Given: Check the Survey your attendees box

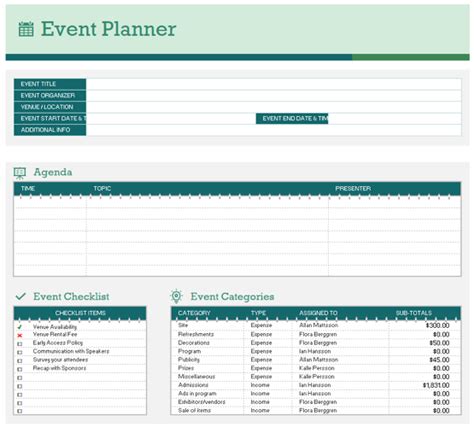Looking at the screenshot, I should coord(20,361).
